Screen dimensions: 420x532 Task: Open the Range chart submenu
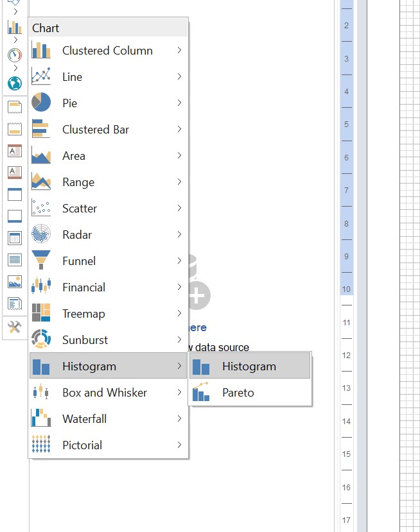pyautogui.click(x=109, y=182)
